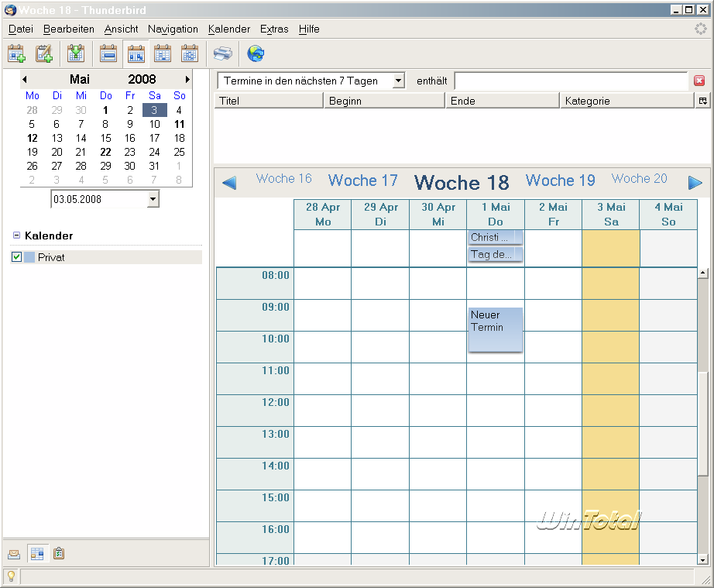Sort event list by Beginn column
The height and width of the screenshot is (588, 714).
384,101
